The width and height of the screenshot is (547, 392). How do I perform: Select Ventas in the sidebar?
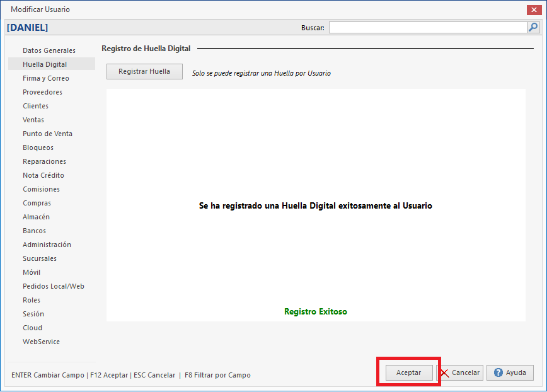(33, 120)
